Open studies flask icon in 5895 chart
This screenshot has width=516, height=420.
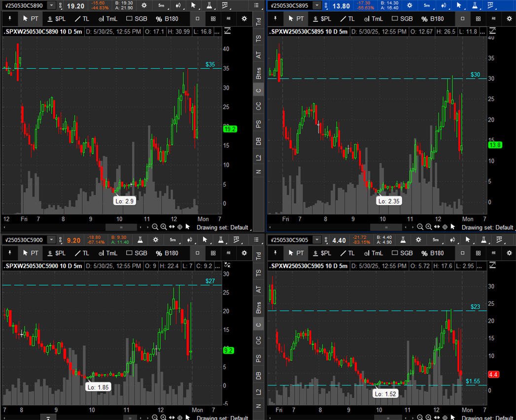[475, 5]
